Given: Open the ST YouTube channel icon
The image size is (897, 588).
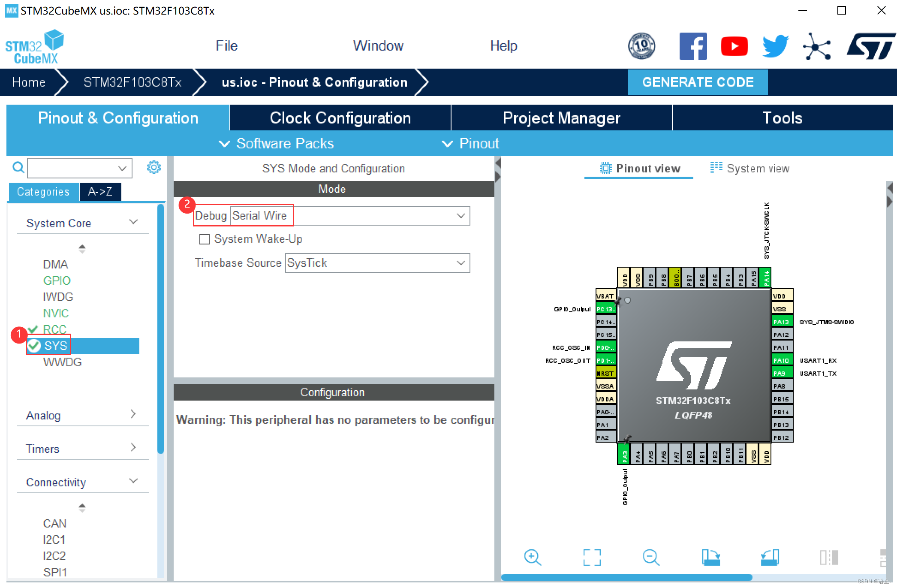Looking at the screenshot, I should coord(734,46).
